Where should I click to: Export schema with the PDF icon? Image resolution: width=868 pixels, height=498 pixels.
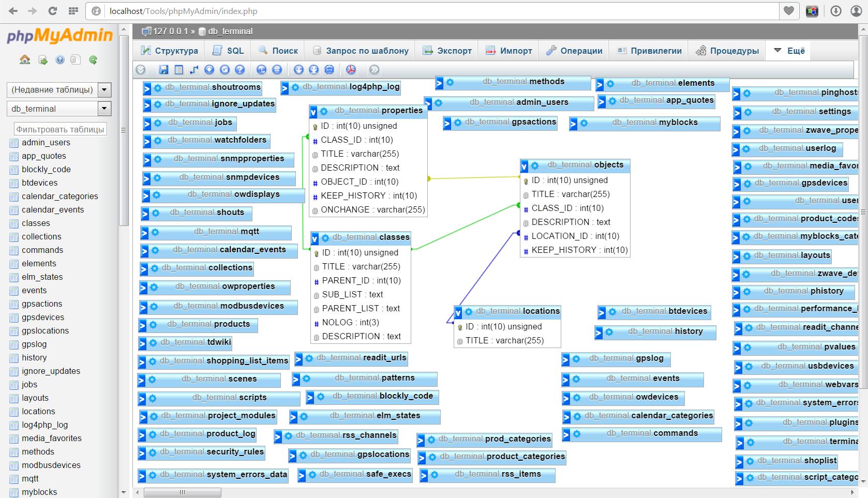(x=351, y=70)
